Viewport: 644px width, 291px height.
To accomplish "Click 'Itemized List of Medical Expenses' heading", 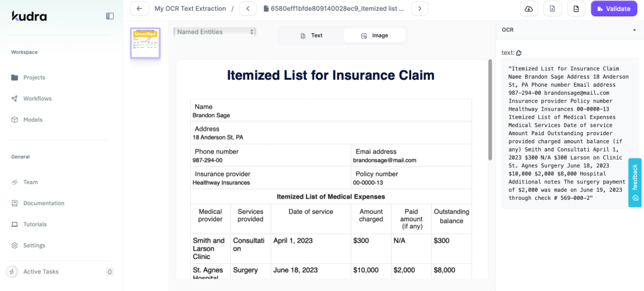I will (331, 197).
